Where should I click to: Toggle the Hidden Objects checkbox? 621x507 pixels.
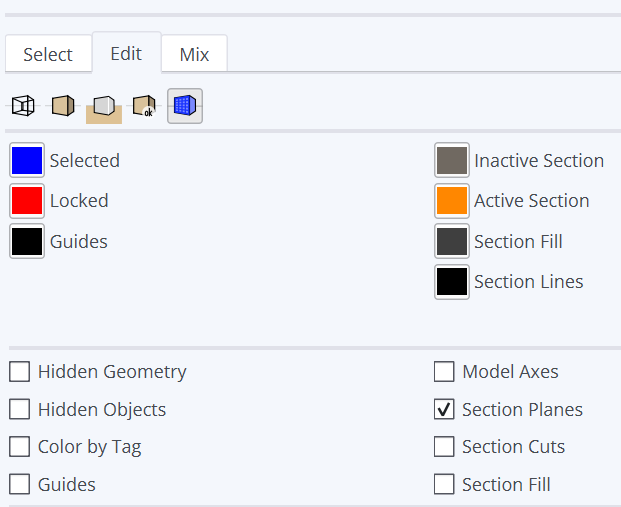[x=19, y=409]
